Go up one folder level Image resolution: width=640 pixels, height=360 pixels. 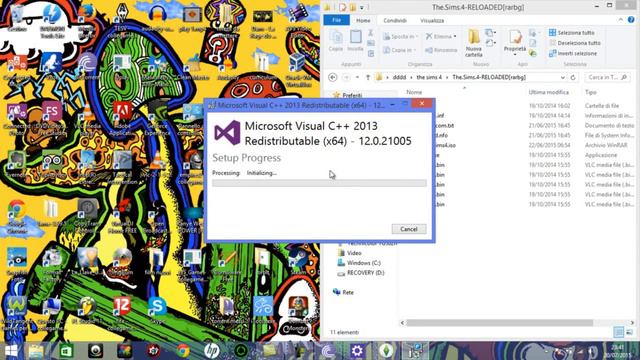pos(368,77)
